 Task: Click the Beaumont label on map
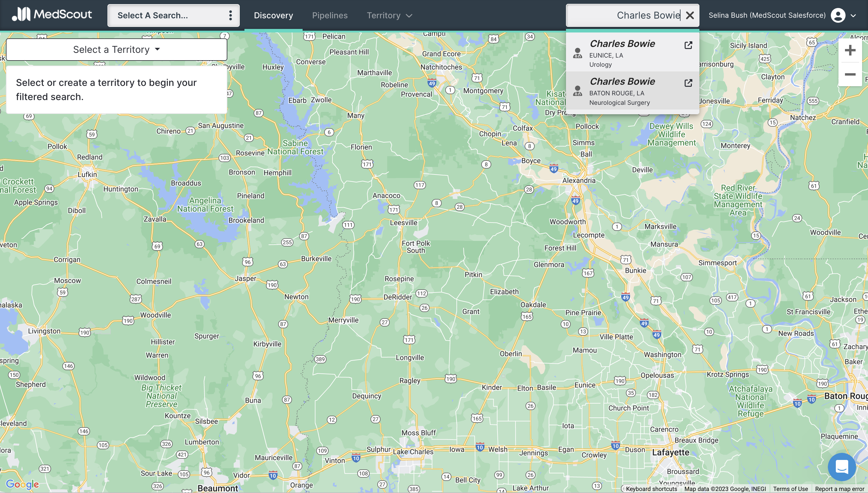click(x=218, y=488)
